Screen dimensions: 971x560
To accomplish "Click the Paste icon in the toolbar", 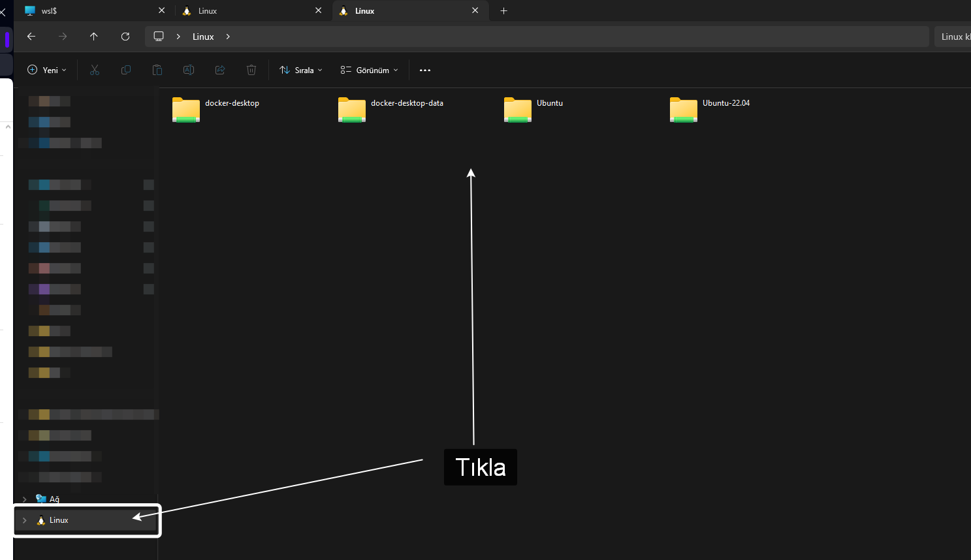I will point(157,70).
